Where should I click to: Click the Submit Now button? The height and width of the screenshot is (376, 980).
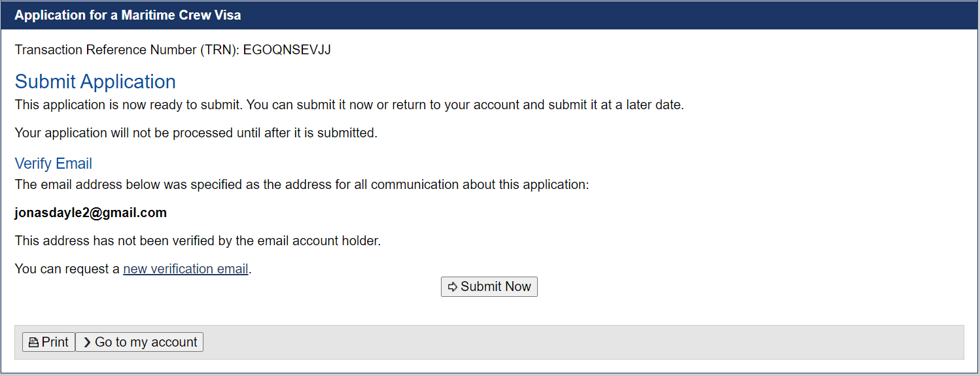489,287
